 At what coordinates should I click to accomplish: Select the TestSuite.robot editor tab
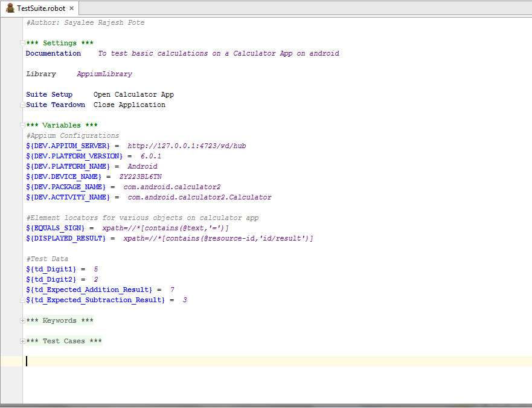[x=41, y=8]
